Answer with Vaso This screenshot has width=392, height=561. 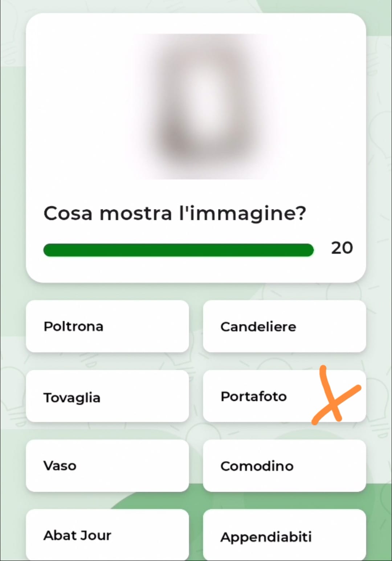click(x=107, y=466)
